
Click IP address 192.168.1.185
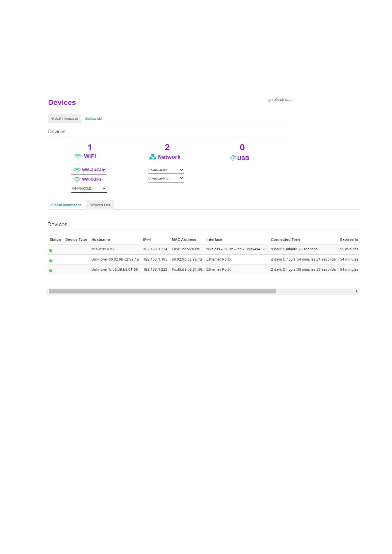[155, 259]
